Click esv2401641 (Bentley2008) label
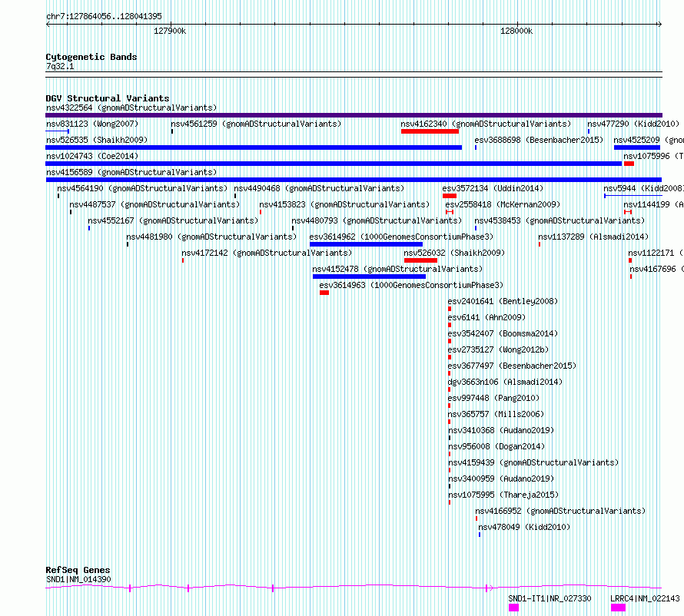The height and width of the screenshot is (616, 684). tap(503, 301)
